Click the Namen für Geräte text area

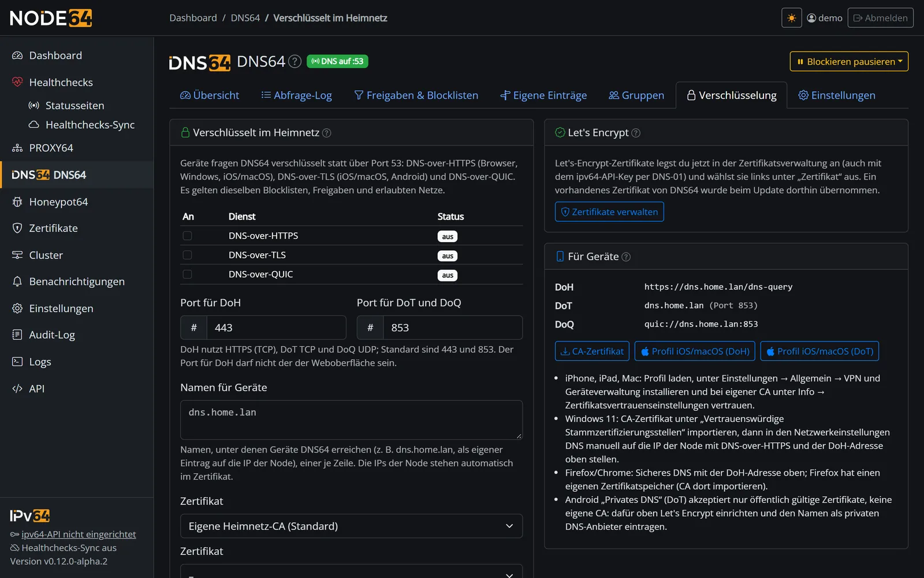(x=351, y=420)
